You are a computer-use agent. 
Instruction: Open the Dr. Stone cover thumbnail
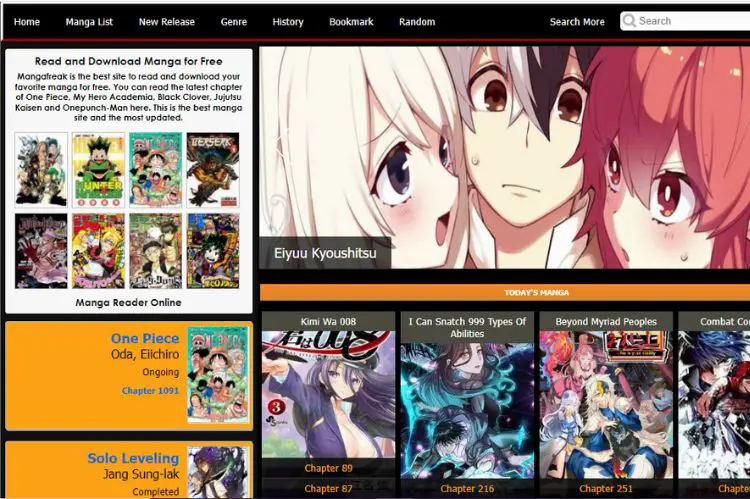(41, 170)
